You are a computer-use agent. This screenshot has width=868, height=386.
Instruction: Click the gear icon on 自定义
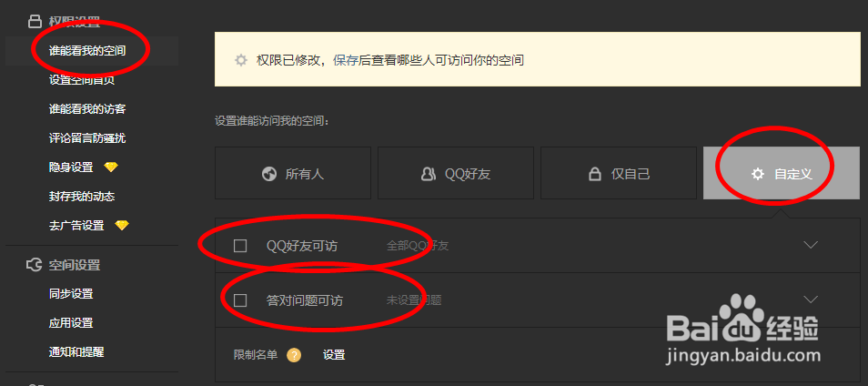[x=757, y=174]
